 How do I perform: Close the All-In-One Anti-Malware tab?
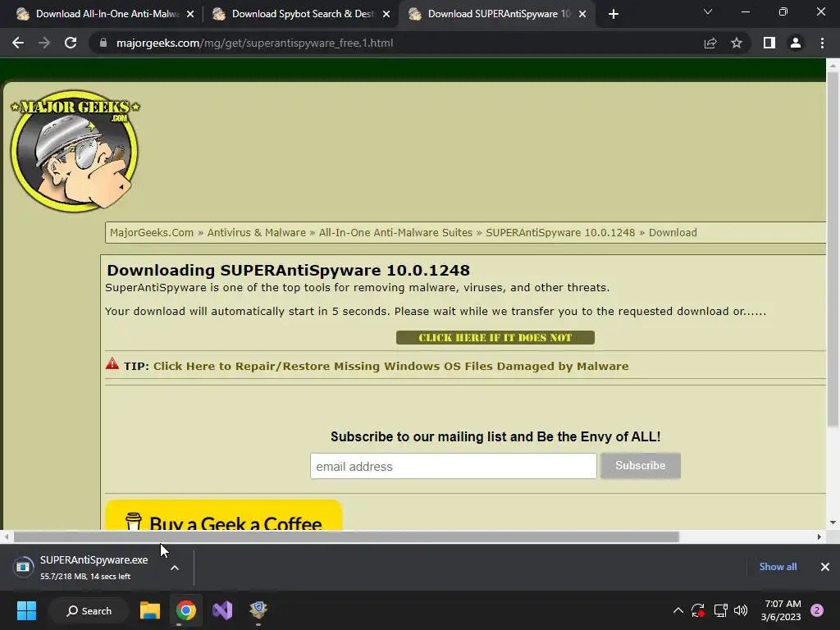190,14
